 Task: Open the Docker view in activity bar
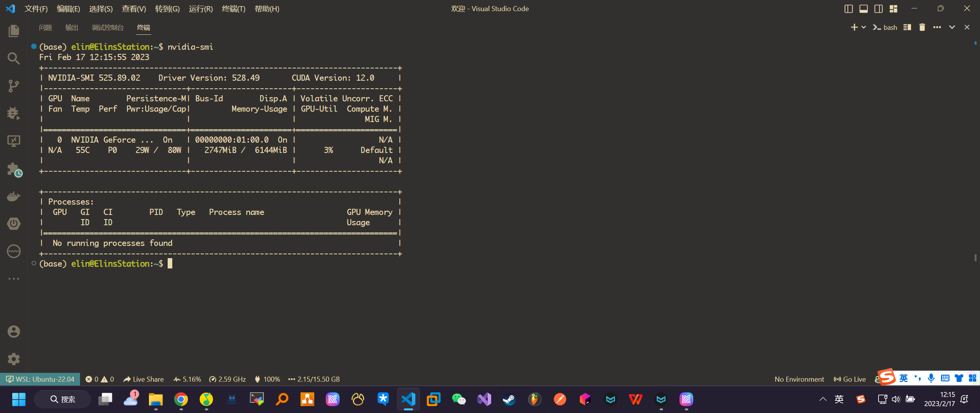pos(14,196)
